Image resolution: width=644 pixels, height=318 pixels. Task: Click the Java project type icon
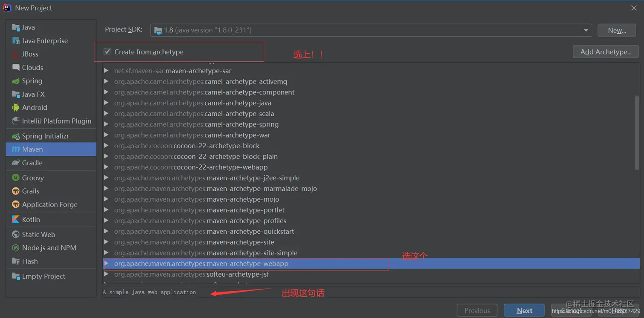(x=16, y=28)
